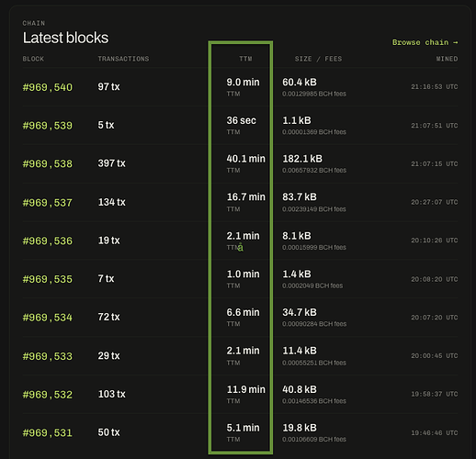Open block #969,536
476x459 pixels.
(48, 241)
